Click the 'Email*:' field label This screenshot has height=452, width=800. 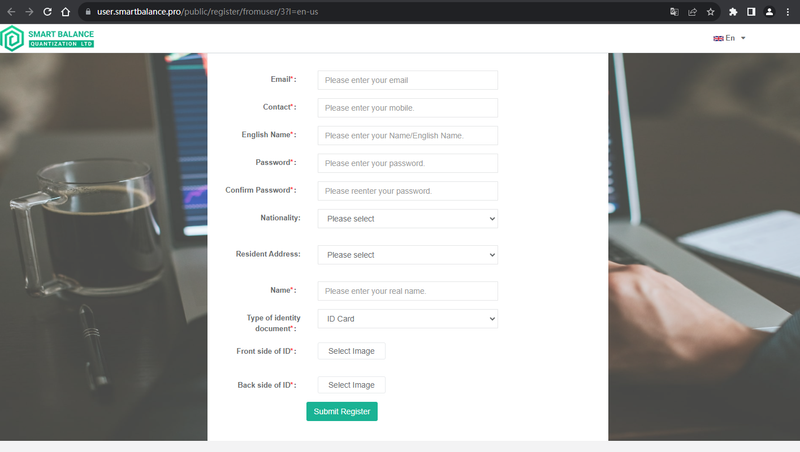click(283, 79)
